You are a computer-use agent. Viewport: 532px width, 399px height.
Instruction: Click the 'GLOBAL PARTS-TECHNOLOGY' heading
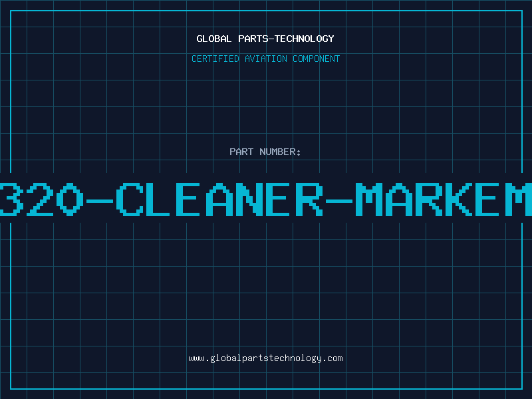click(x=265, y=39)
